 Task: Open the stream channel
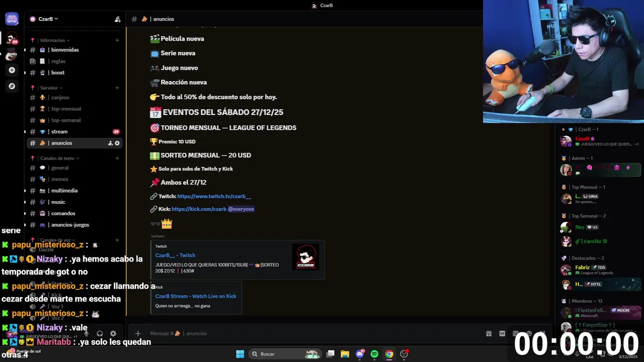coord(74,132)
